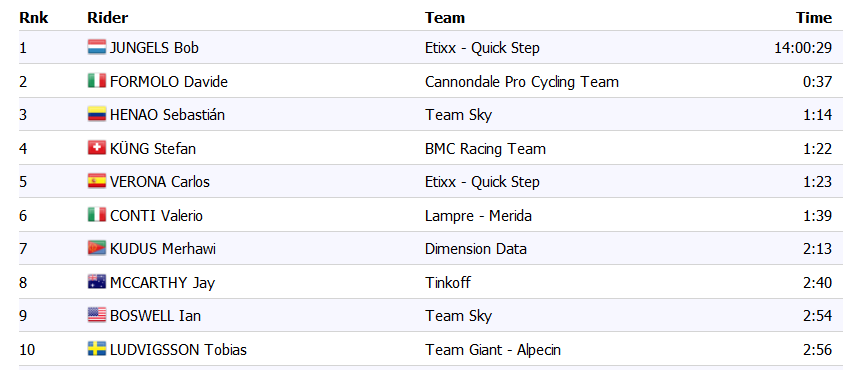Click Australian flag beside MCCARTHY Jay
The width and height of the screenshot is (843, 370).
[97, 282]
